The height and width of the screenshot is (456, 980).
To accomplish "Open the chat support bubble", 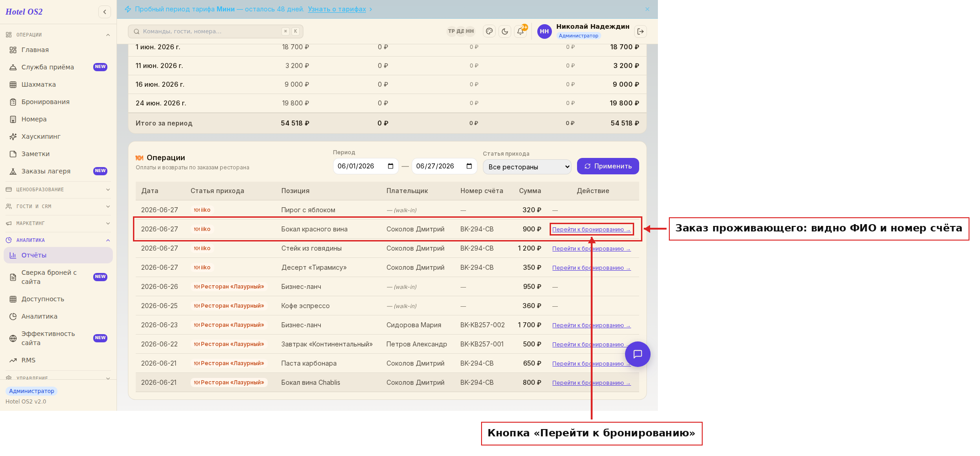I will (638, 354).
